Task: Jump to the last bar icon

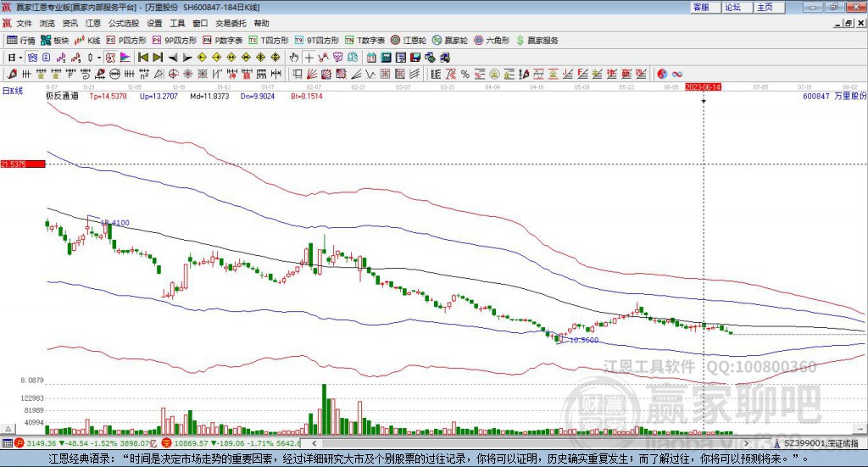Action: pos(158,58)
